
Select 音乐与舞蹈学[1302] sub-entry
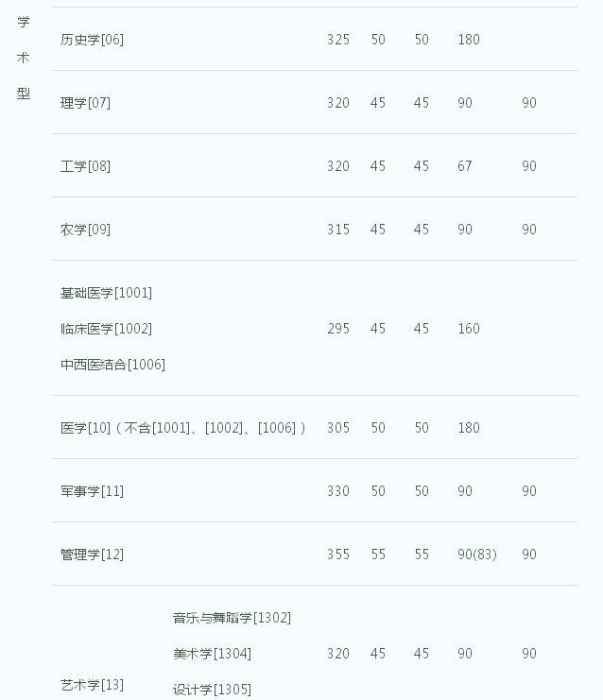pyautogui.click(x=232, y=619)
